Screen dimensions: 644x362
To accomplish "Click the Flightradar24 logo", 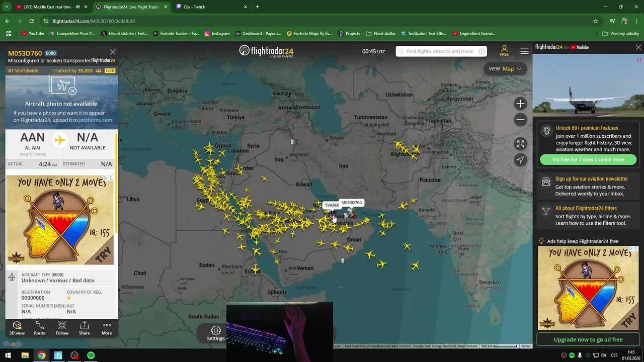I will pos(266,51).
